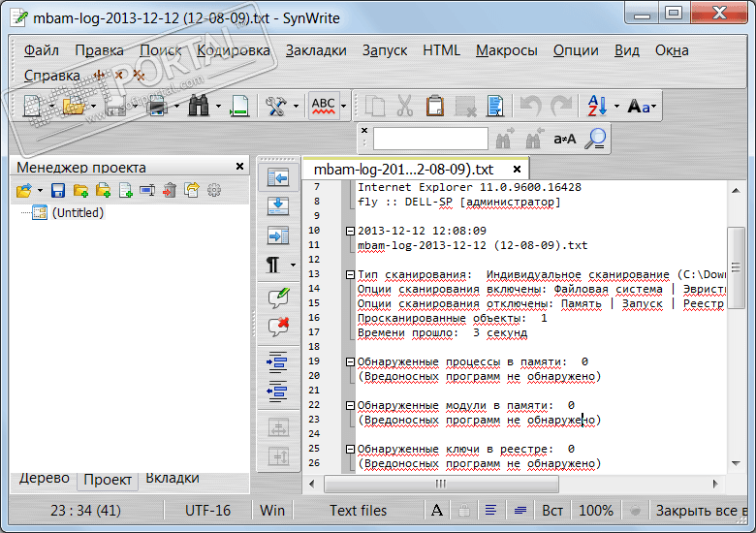Screen dimensions: 756x533
Task: Collapse the fold at line 13
Action: tap(351, 274)
